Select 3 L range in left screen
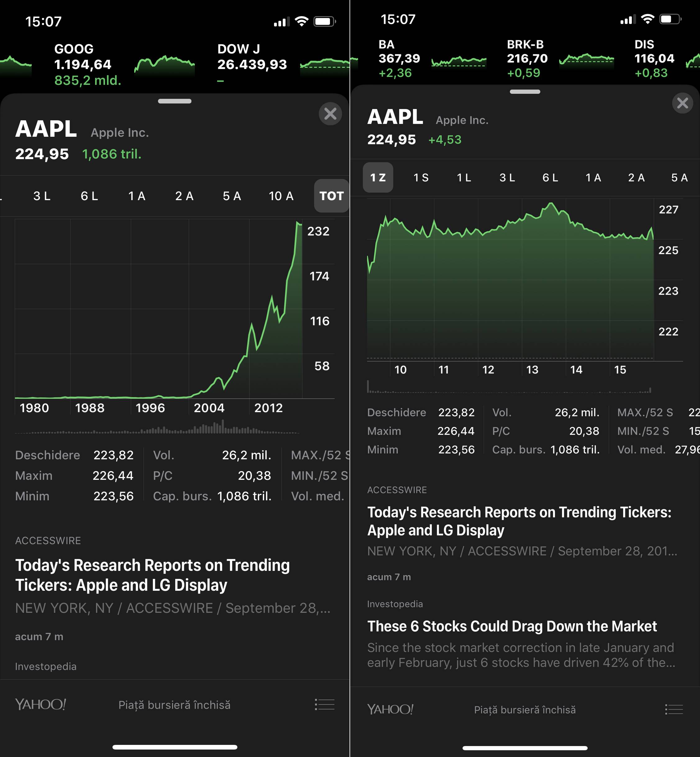Image resolution: width=700 pixels, height=757 pixels. point(42,196)
